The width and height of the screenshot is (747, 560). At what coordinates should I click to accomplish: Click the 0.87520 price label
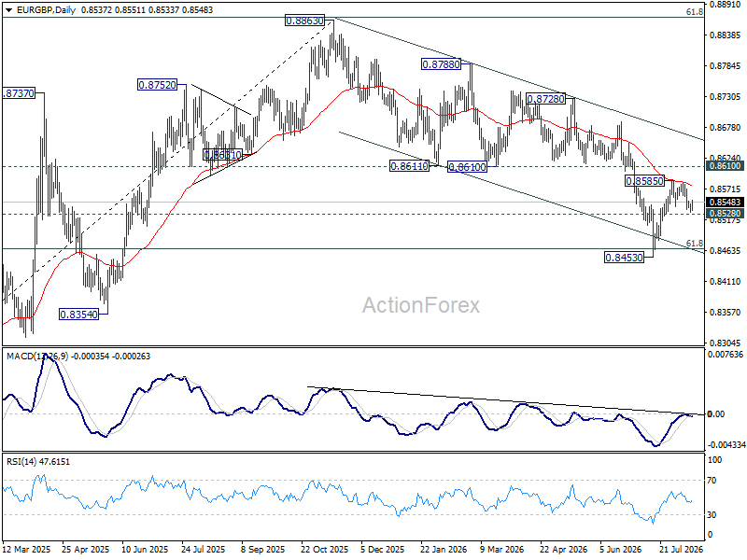(x=157, y=85)
